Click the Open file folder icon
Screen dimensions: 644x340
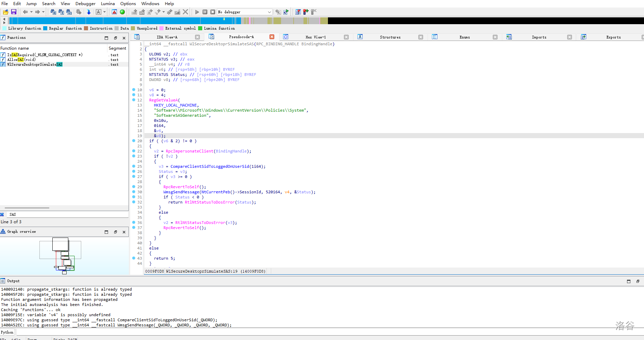click(x=6, y=12)
